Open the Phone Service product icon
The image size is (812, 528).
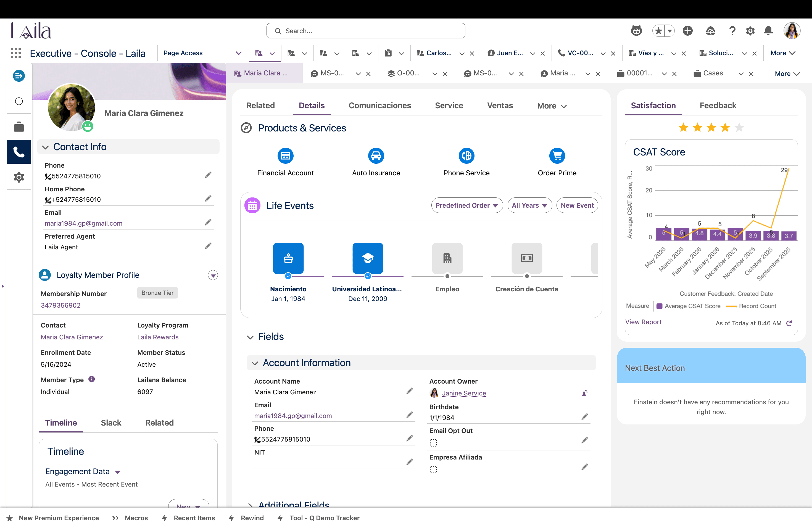[466, 156]
